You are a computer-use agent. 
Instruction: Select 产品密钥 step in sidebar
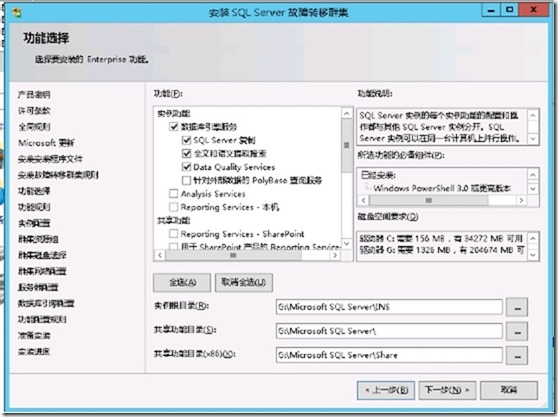tap(34, 94)
